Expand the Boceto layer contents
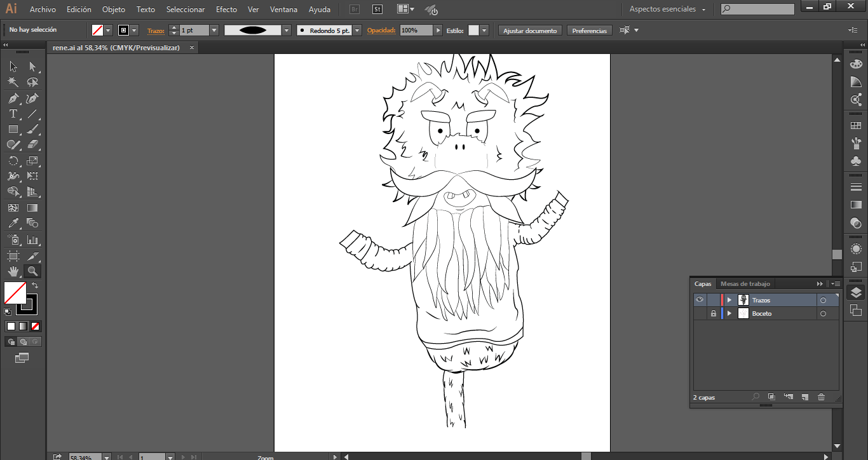This screenshot has height=460, width=868. (x=729, y=314)
